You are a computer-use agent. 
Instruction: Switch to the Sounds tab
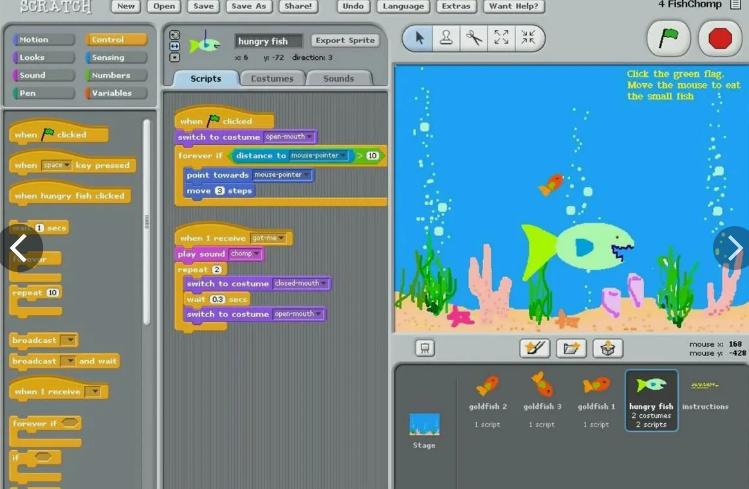coord(338,78)
